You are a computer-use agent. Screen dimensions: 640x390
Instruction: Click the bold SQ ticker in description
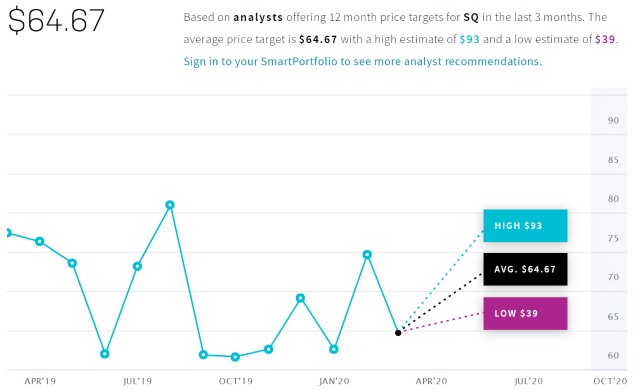(471, 18)
